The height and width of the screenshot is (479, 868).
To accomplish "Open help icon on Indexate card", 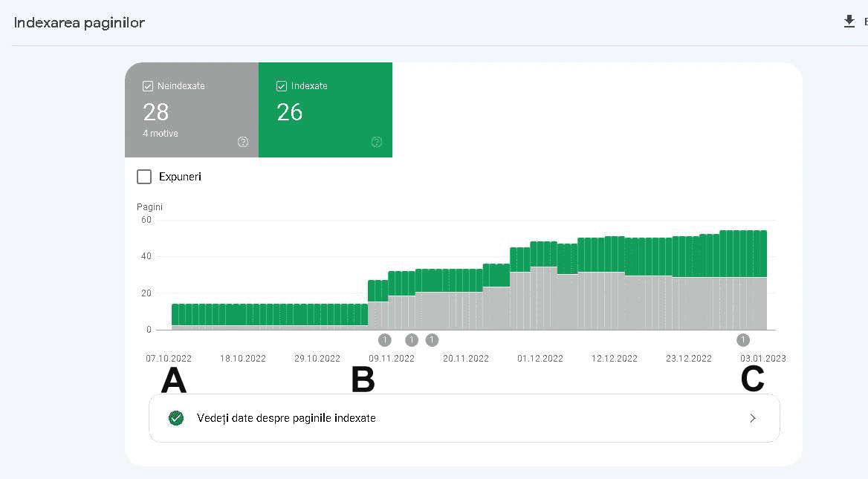I will click(x=377, y=142).
